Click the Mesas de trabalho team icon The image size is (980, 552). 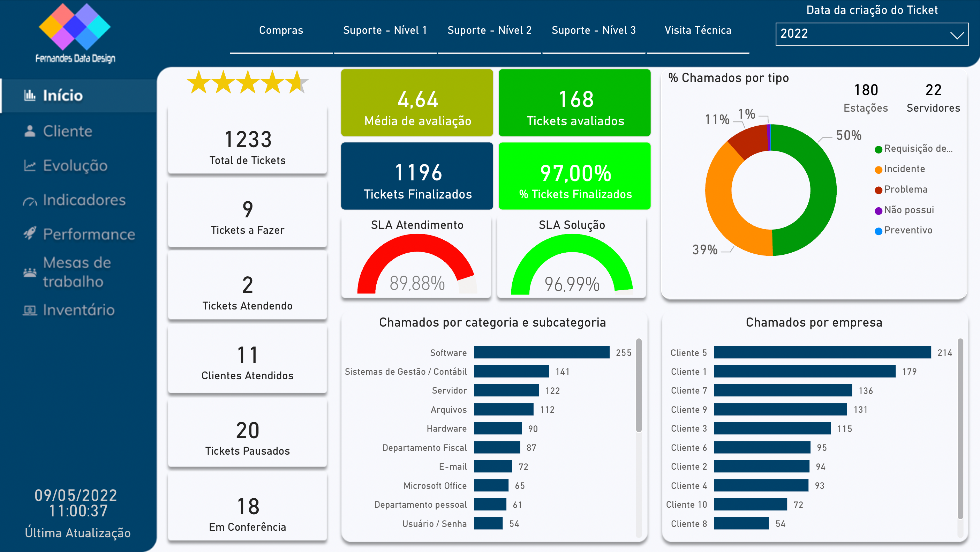tap(30, 271)
